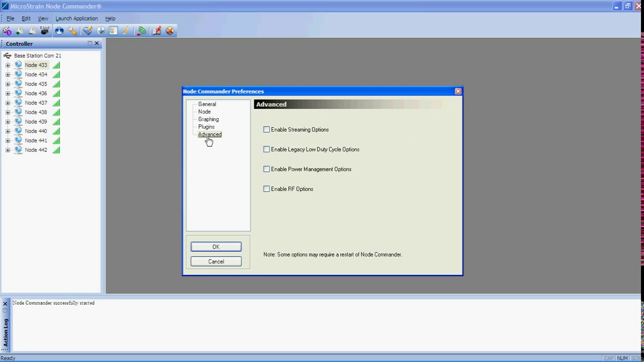This screenshot has width=644, height=362.
Task: Click the NUM indicator in the status bar
Action: [x=622, y=358]
